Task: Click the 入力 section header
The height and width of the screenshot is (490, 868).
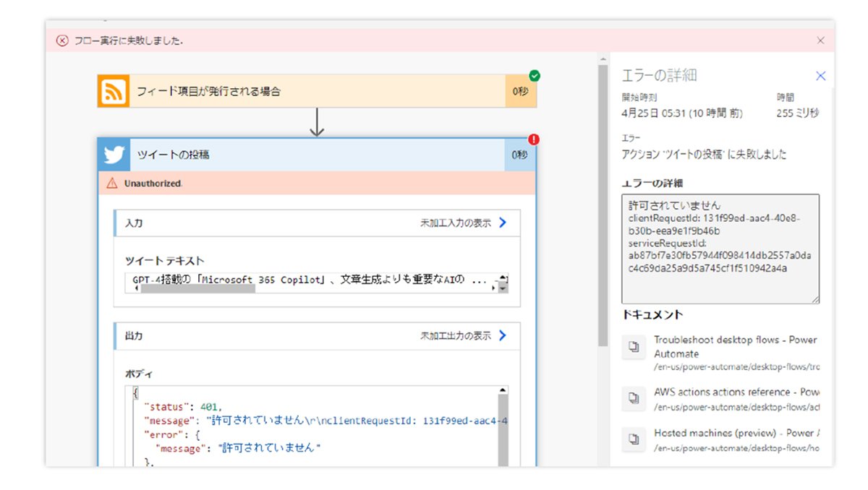Action: [x=317, y=223]
